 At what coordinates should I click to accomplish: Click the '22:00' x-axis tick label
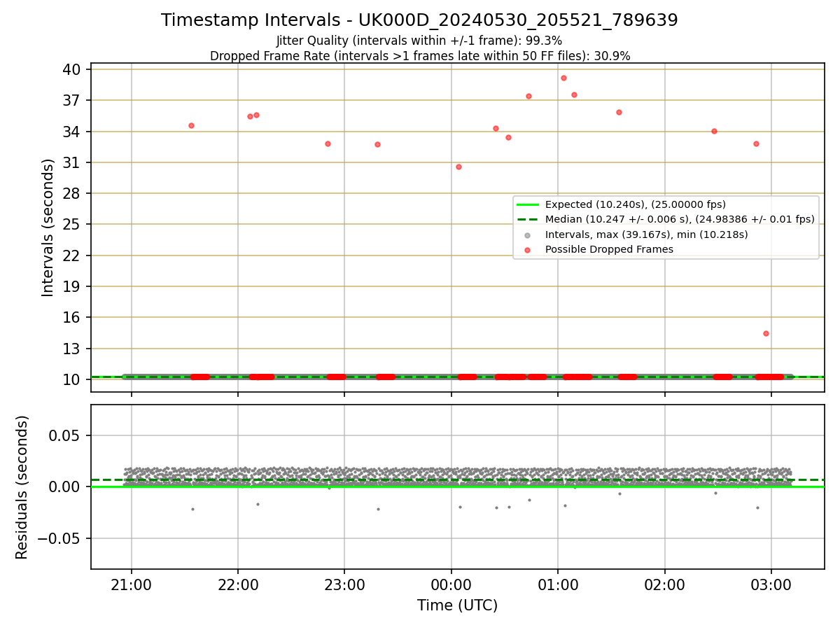coord(238,584)
